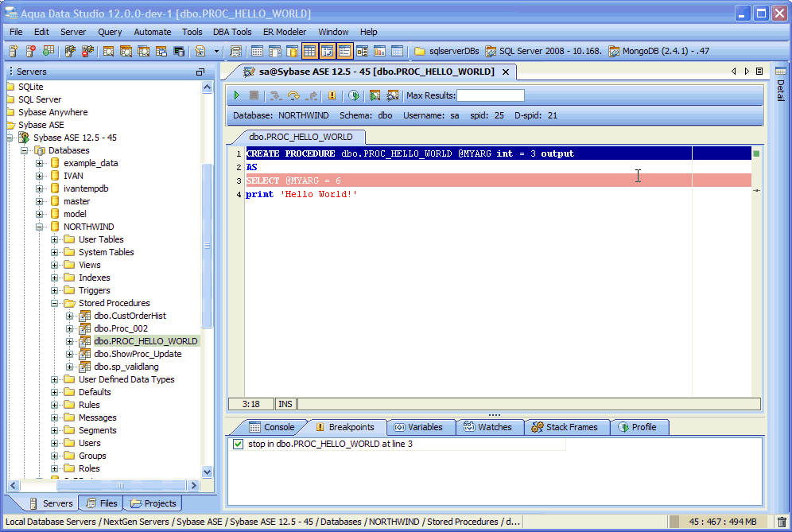This screenshot has width=792, height=532.
Task: Toggle the INS insert mode indicator
Action: click(285, 404)
